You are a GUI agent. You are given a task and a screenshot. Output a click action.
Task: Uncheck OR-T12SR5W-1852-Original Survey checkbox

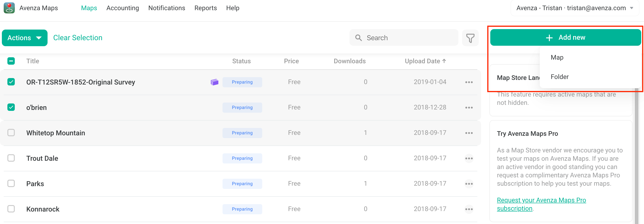pos(11,82)
